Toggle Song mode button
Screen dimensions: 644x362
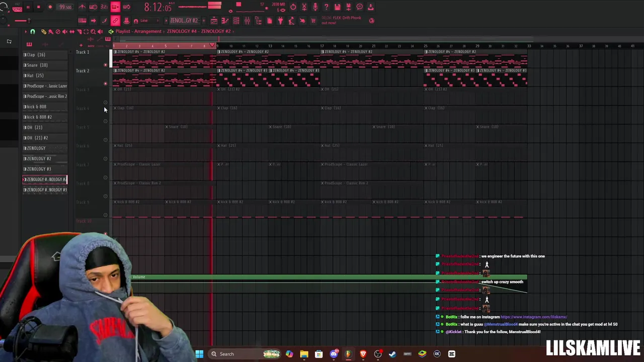click(x=17, y=9)
